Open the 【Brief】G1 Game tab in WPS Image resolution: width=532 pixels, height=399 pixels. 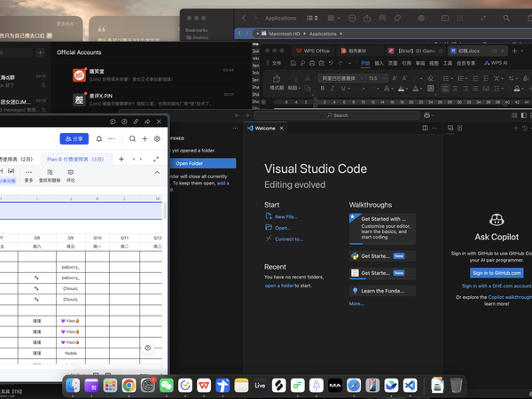pos(417,51)
